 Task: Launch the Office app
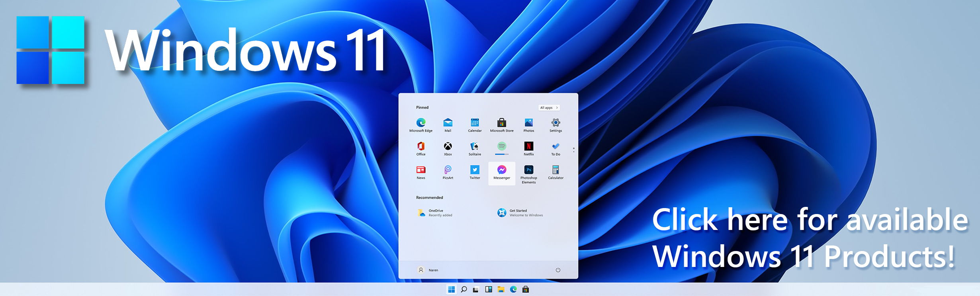pyautogui.click(x=421, y=148)
